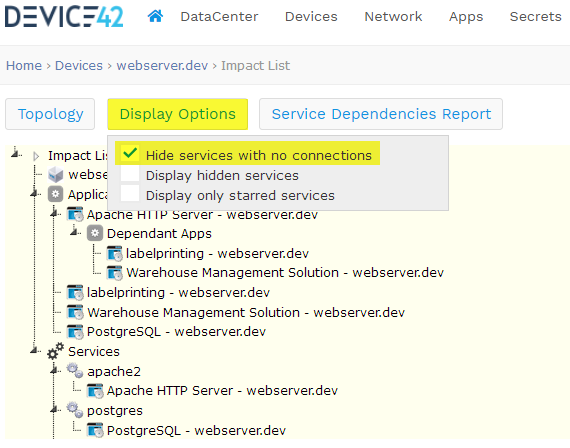Collapse the first Apache HTTP Server node
Viewport: 570px width, 448px height.
click(55, 213)
